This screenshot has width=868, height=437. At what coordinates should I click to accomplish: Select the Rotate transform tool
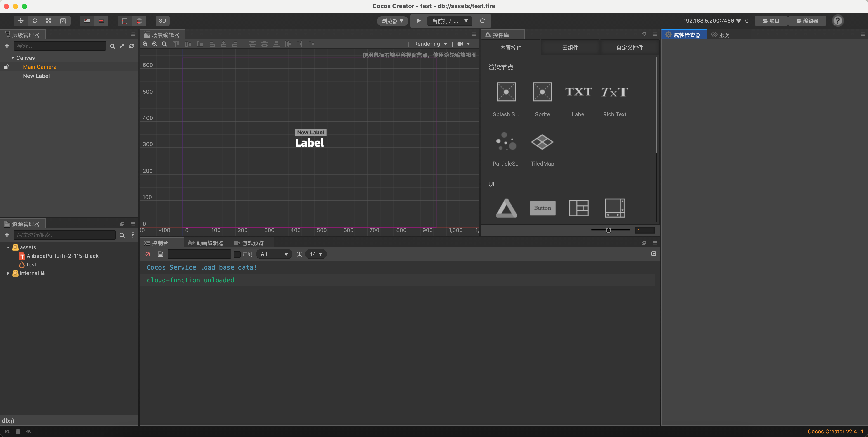tap(35, 21)
